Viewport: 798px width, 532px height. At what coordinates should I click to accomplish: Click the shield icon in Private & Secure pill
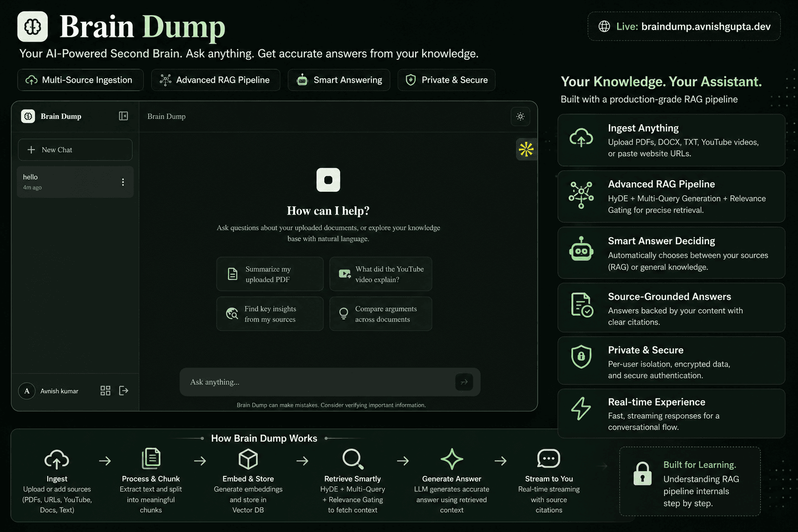(x=410, y=80)
